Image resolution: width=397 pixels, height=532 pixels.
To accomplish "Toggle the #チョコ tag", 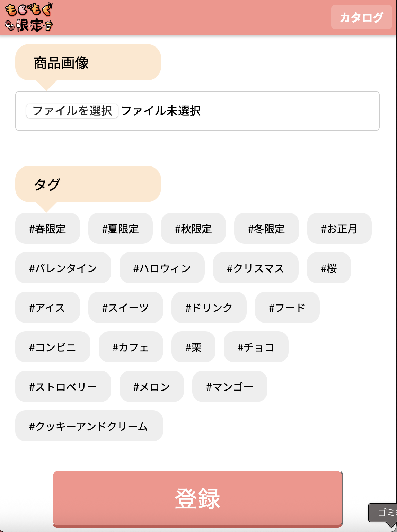I will 256,347.
